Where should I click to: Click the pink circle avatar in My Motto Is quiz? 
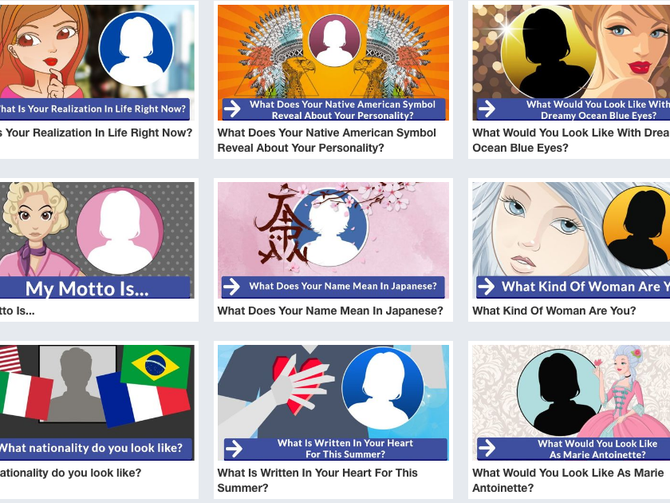click(x=120, y=231)
